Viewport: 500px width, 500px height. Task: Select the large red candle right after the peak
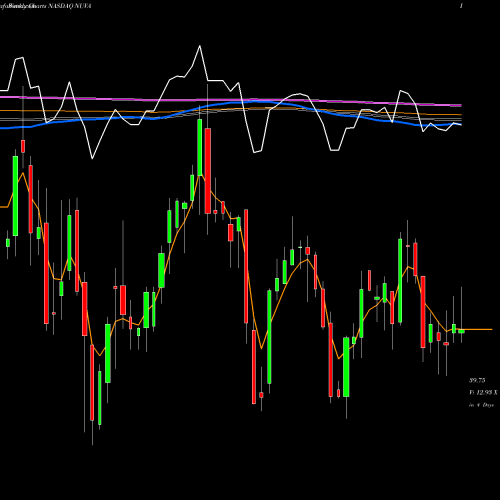pyautogui.click(x=208, y=171)
